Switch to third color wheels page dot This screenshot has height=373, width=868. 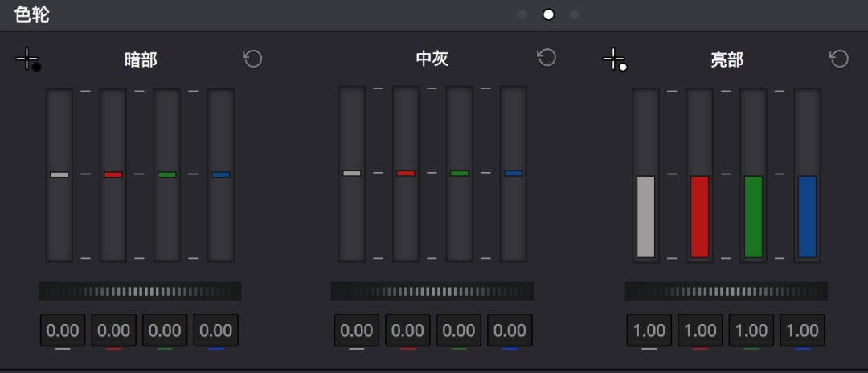coord(575,14)
